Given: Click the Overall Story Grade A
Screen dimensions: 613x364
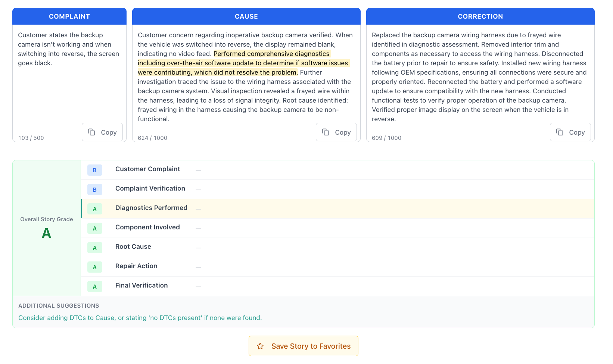Looking at the screenshot, I should click(46, 233).
